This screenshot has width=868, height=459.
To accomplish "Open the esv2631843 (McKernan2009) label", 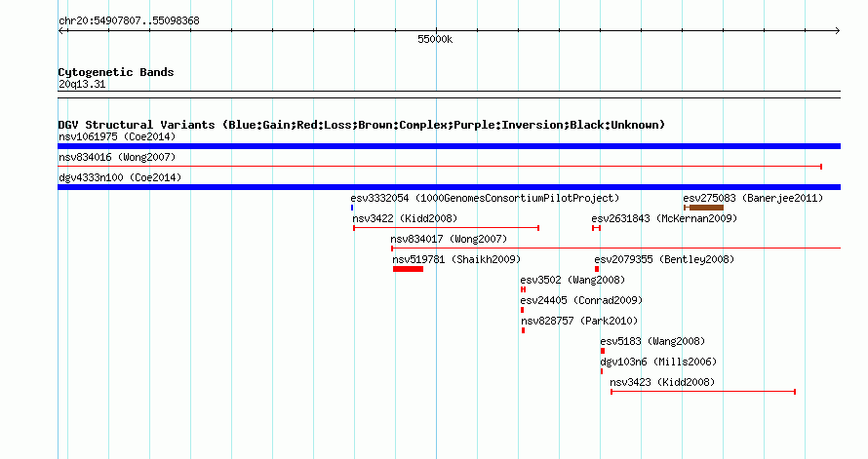I will tap(664, 218).
